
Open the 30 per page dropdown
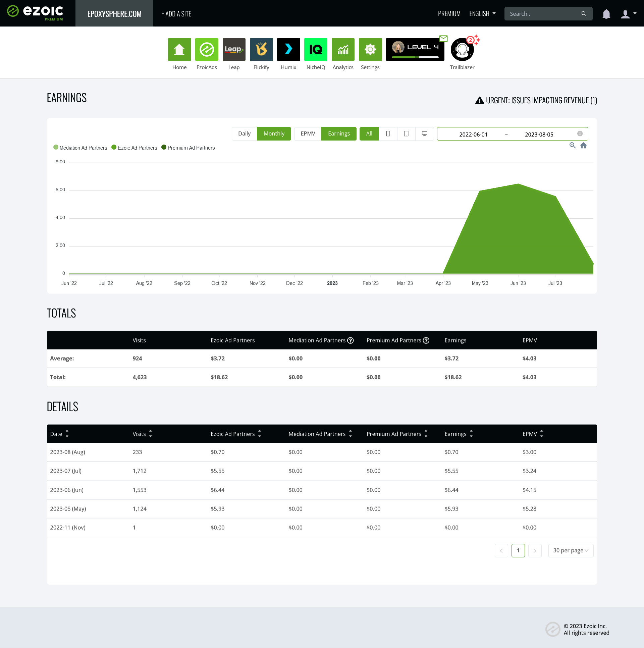pos(571,551)
